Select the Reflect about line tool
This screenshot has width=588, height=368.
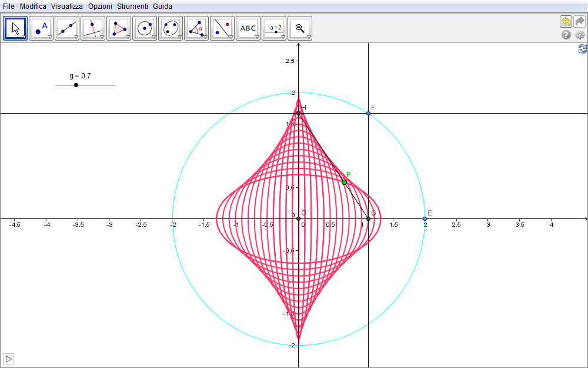[222, 28]
